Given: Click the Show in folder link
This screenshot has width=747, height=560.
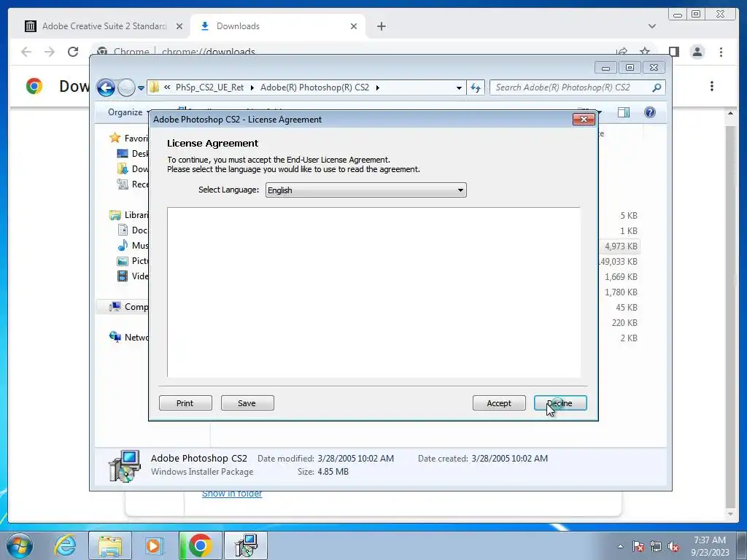Looking at the screenshot, I should pyautogui.click(x=231, y=494).
